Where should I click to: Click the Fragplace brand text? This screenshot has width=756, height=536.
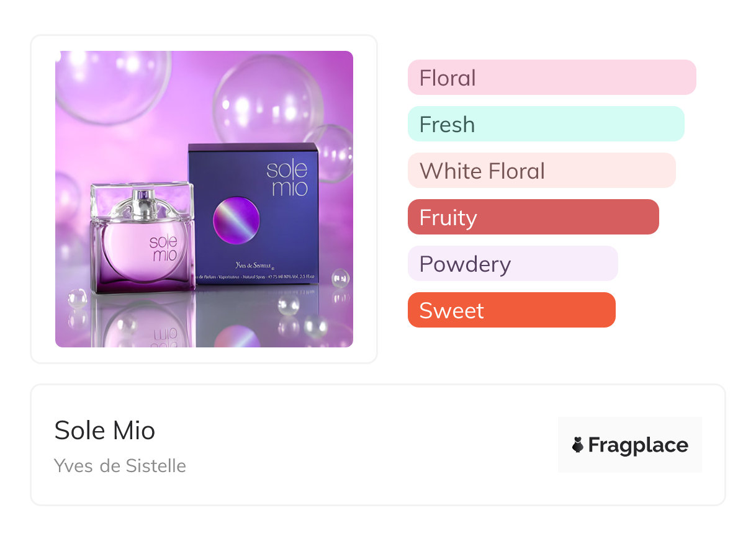tap(638, 445)
